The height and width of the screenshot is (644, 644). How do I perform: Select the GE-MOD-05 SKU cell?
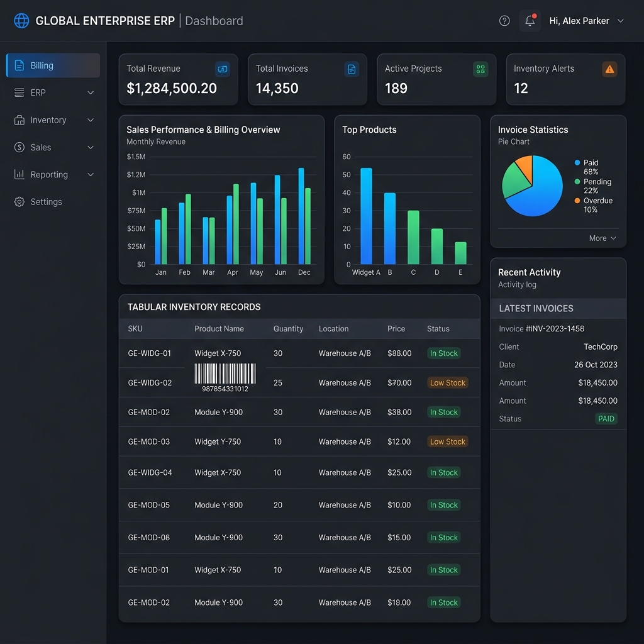coord(148,505)
